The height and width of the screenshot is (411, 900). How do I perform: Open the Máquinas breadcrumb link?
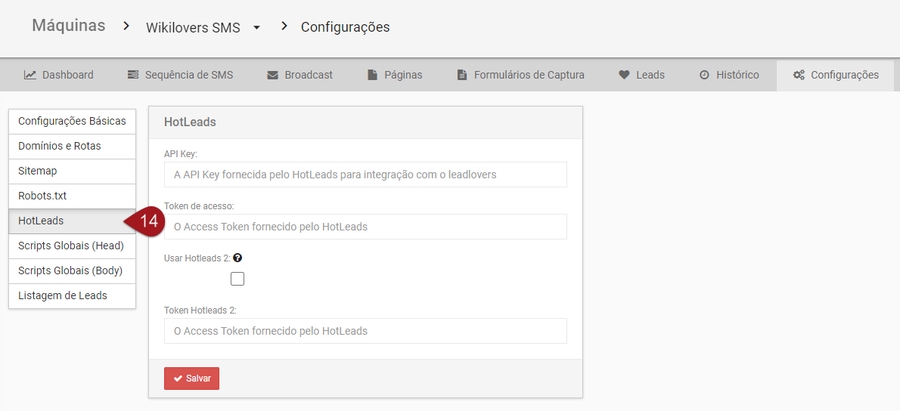tap(68, 26)
